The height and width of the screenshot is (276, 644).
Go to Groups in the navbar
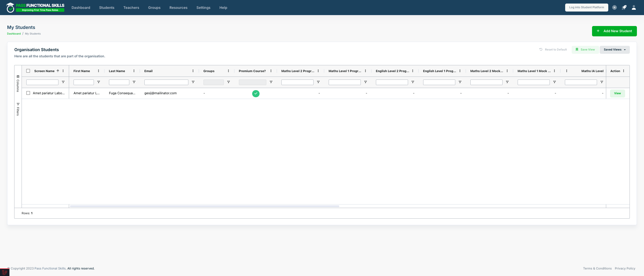(x=154, y=8)
